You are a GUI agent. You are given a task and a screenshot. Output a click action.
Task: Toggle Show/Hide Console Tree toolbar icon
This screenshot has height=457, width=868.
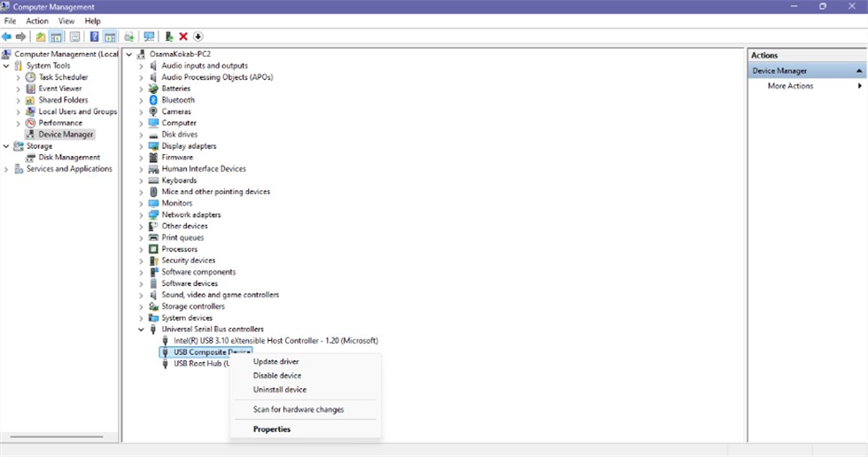pos(56,36)
